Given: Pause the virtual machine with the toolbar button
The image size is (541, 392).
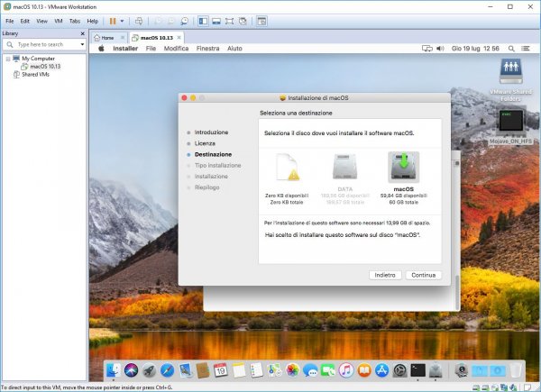Looking at the screenshot, I should pyautogui.click(x=113, y=21).
